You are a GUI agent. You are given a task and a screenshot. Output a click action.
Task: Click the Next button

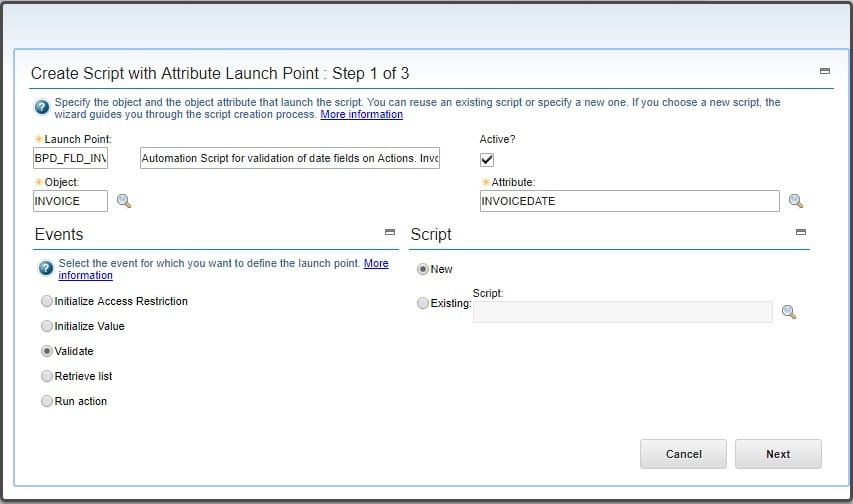tap(778, 454)
